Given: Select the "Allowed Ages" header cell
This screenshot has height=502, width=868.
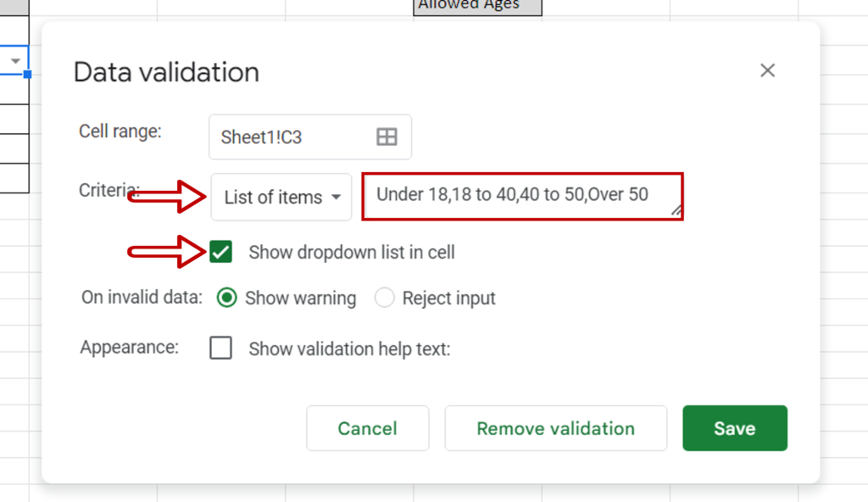Looking at the screenshot, I should (x=477, y=7).
